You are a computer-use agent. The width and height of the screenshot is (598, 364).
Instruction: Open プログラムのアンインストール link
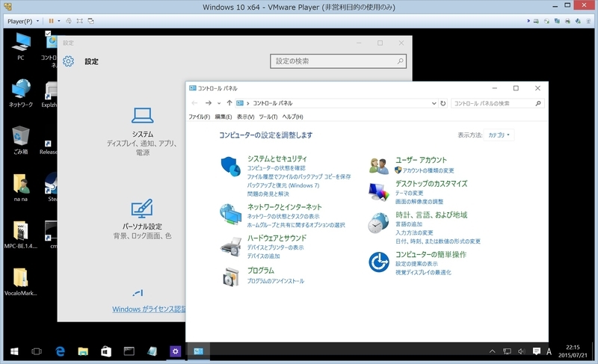click(276, 281)
